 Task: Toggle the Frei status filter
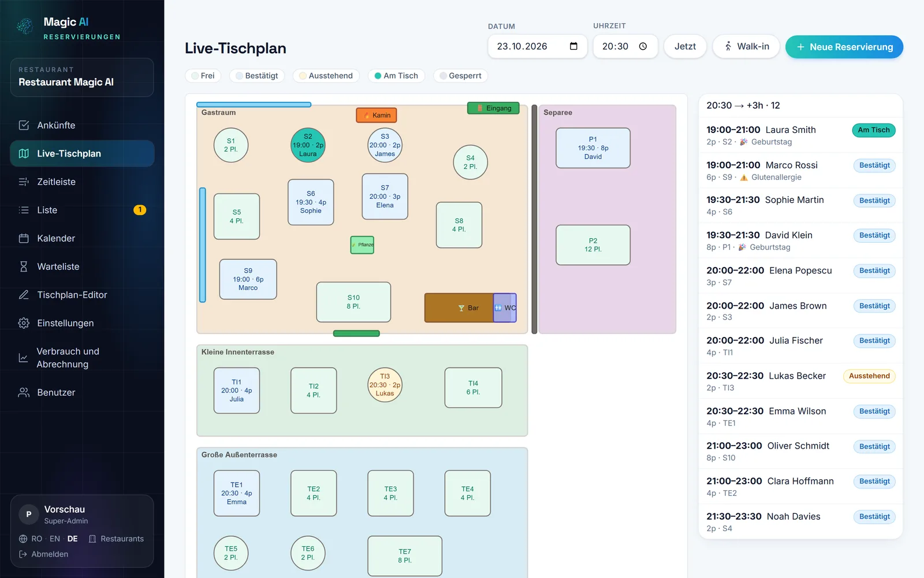pyautogui.click(x=203, y=76)
